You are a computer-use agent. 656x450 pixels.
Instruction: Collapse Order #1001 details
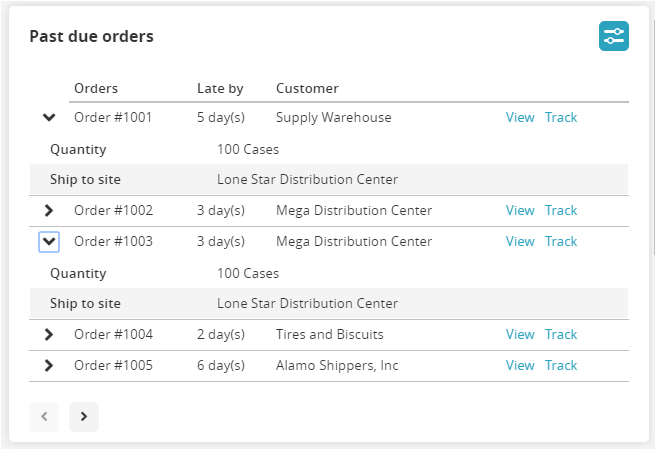[49, 117]
